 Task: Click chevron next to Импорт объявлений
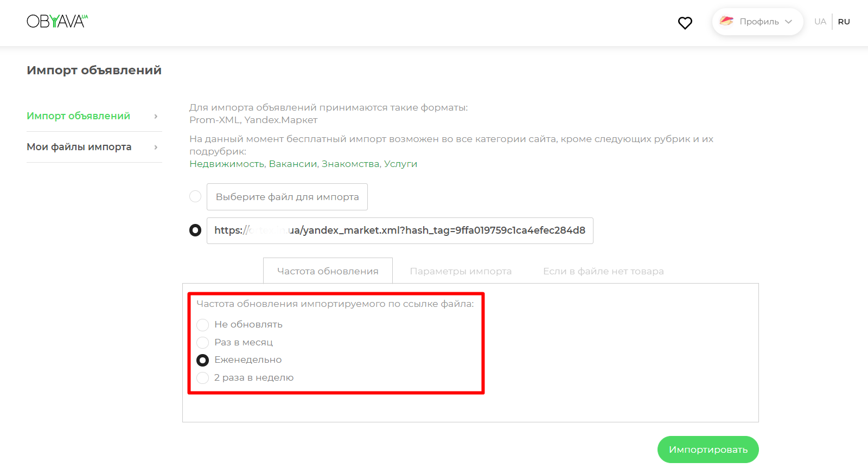(156, 116)
